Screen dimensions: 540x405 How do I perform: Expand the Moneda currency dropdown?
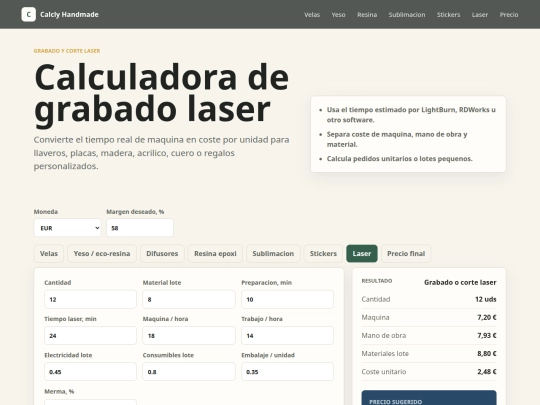point(68,228)
